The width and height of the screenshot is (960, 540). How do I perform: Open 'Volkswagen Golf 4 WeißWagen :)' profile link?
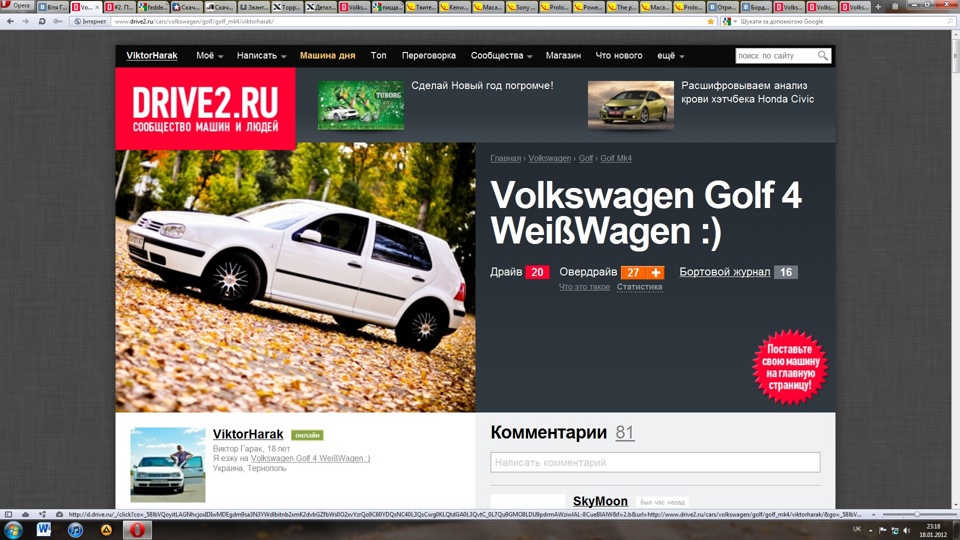310,458
